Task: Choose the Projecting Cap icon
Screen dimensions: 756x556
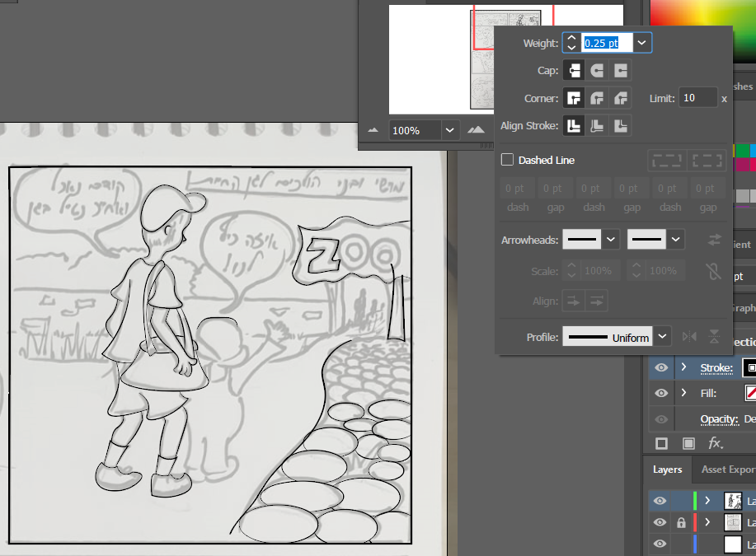Action: point(621,71)
